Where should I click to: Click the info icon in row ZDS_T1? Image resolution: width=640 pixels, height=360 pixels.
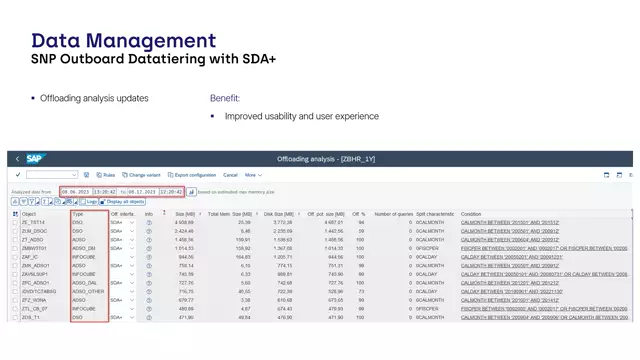pyautogui.click(x=149, y=318)
